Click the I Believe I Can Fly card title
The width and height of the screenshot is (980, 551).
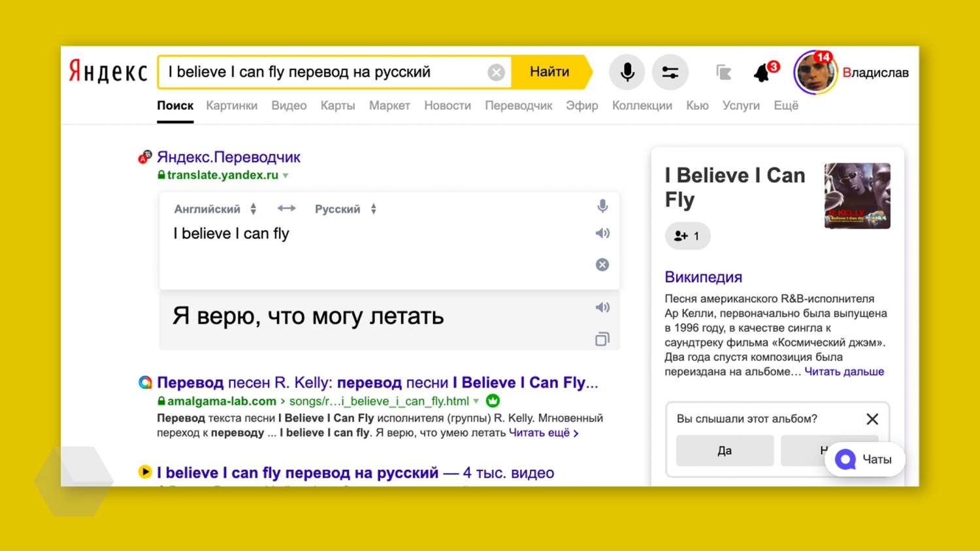tap(735, 187)
